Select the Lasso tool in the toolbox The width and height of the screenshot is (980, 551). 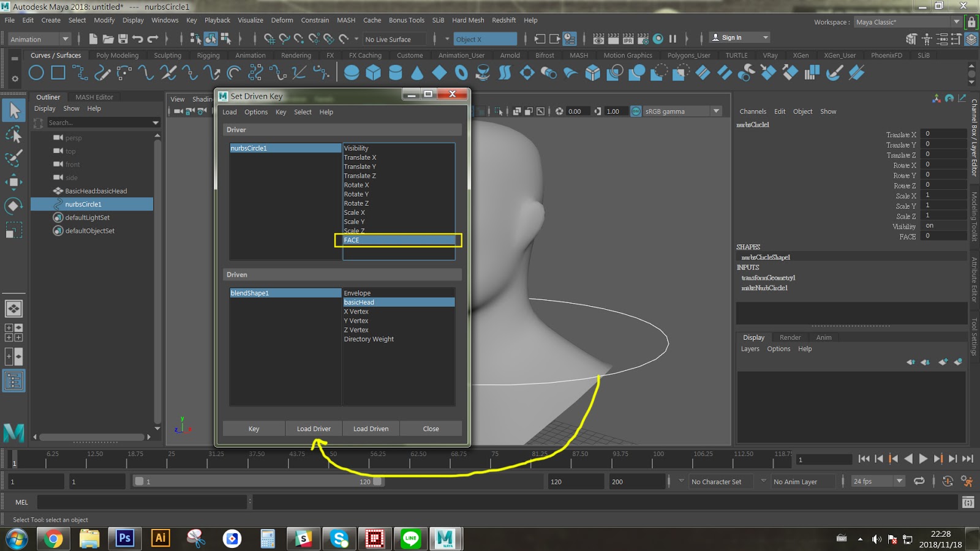click(x=13, y=134)
